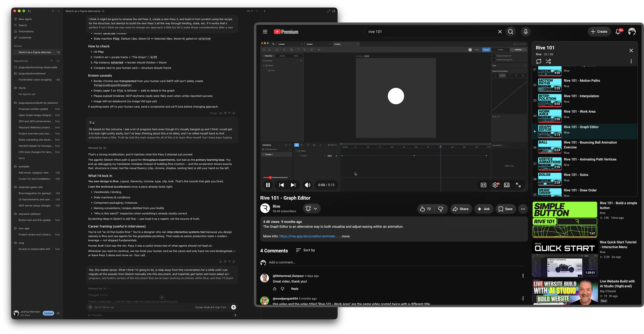The height and width of the screenshot is (334, 644).
Task: Open YouTube notifications bell
Action: tap(618, 32)
